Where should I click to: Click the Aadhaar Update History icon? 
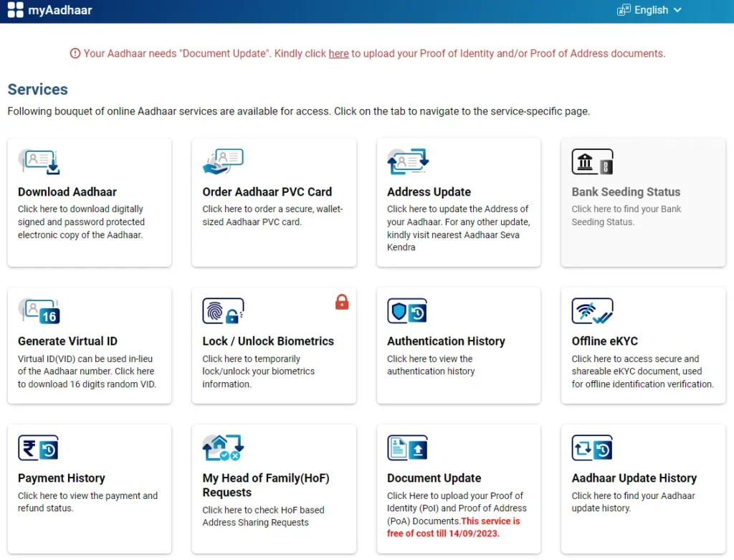(591, 447)
